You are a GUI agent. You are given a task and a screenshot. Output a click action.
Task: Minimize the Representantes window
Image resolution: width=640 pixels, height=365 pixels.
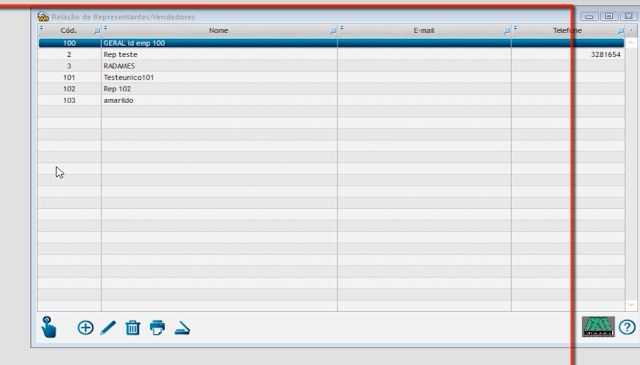click(589, 16)
